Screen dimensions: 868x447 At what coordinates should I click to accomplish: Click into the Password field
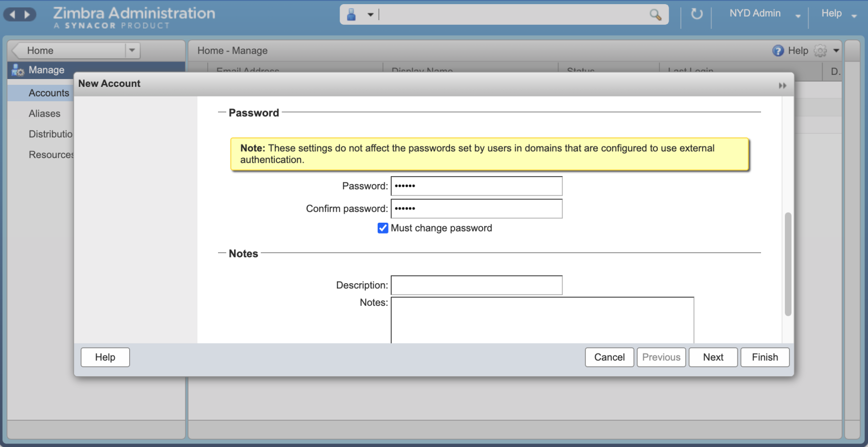click(476, 186)
